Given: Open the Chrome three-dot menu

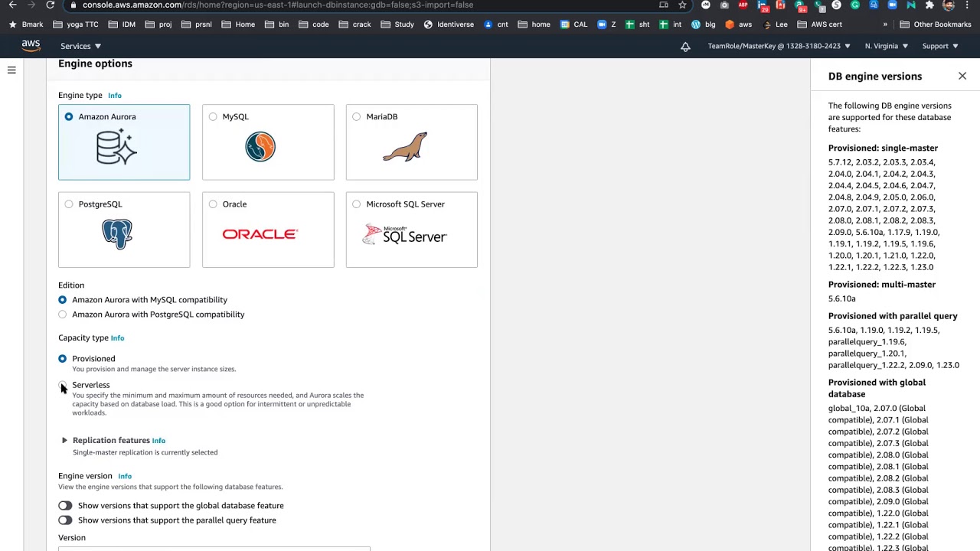Looking at the screenshot, I should point(968,5).
